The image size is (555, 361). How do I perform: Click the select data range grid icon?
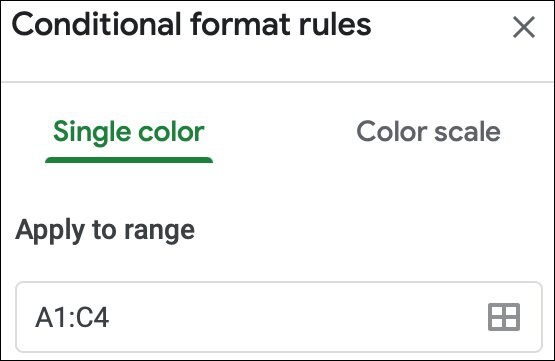pos(504,317)
